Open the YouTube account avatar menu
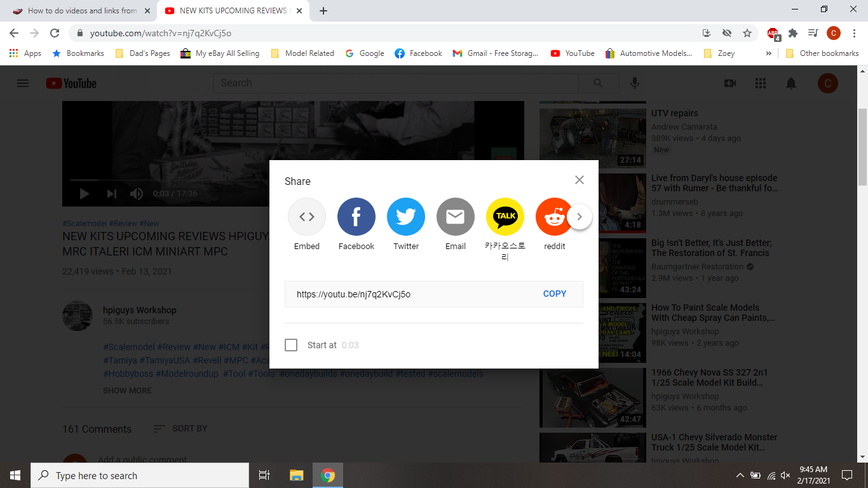Screen dimensions: 868x488 coord(828,83)
